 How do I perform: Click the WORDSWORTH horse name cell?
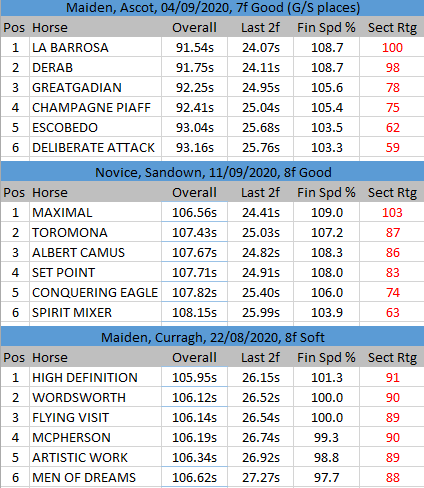[x=95, y=397]
